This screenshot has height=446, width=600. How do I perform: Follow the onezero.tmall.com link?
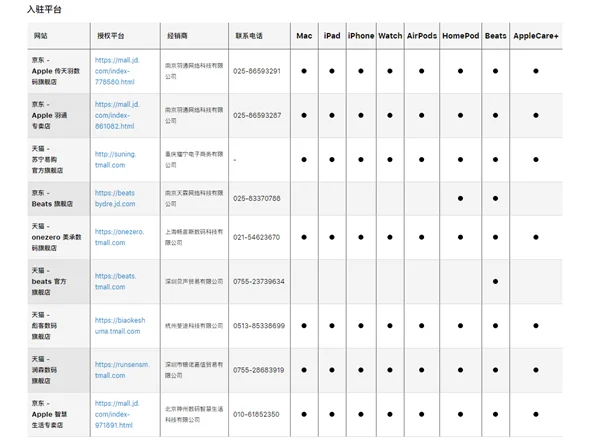[119, 237]
